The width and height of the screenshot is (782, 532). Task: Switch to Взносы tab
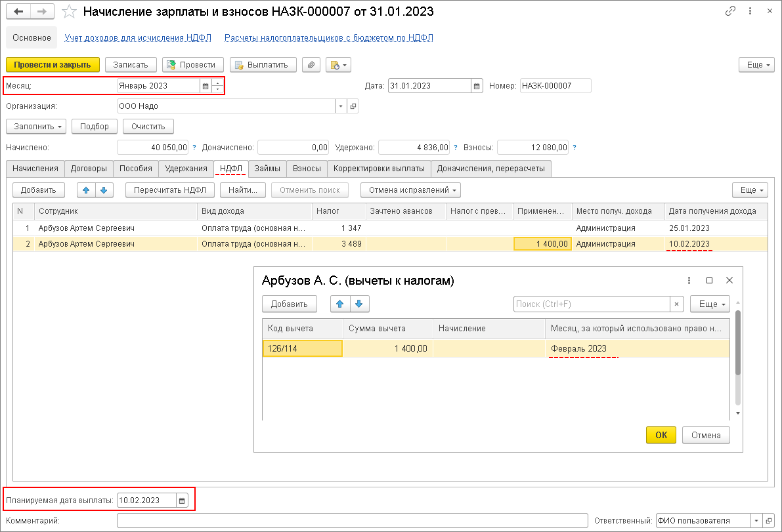coord(307,169)
